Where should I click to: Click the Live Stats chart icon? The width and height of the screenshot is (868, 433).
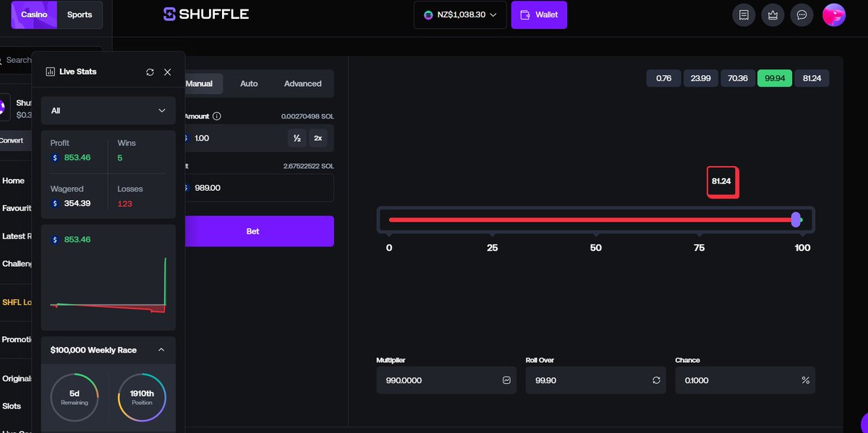click(51, 72)
